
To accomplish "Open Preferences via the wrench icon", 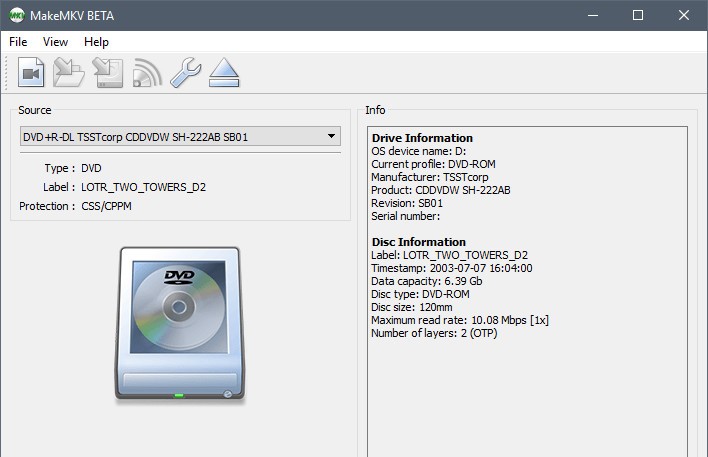I will 186,72.
